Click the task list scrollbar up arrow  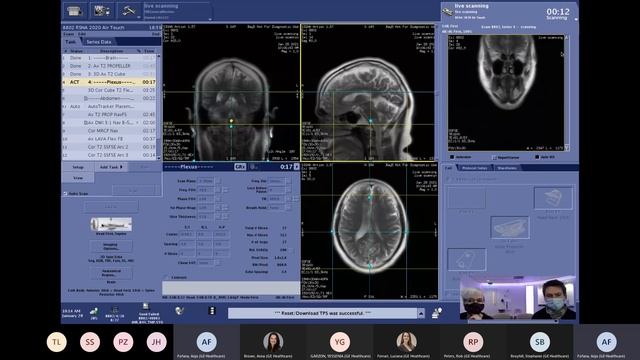coord(159,56)
